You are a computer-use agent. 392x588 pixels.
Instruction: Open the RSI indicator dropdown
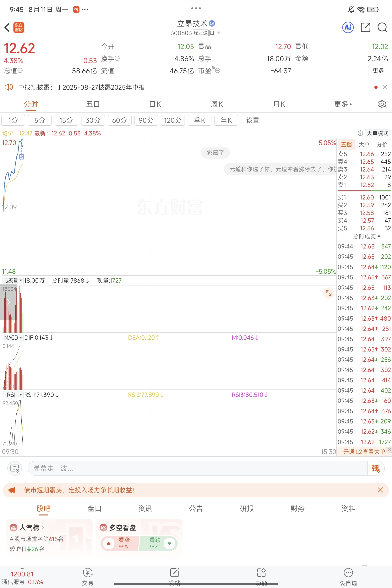[x=13, y=395]
